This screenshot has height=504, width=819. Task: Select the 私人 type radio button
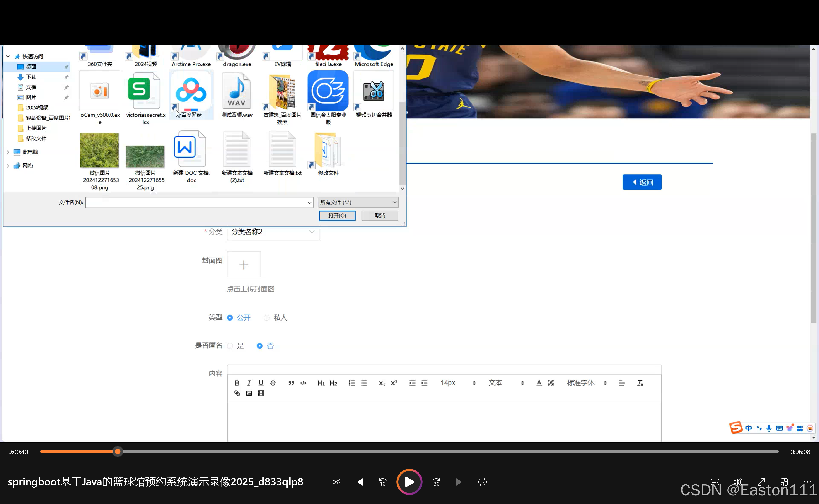(266, 317)
